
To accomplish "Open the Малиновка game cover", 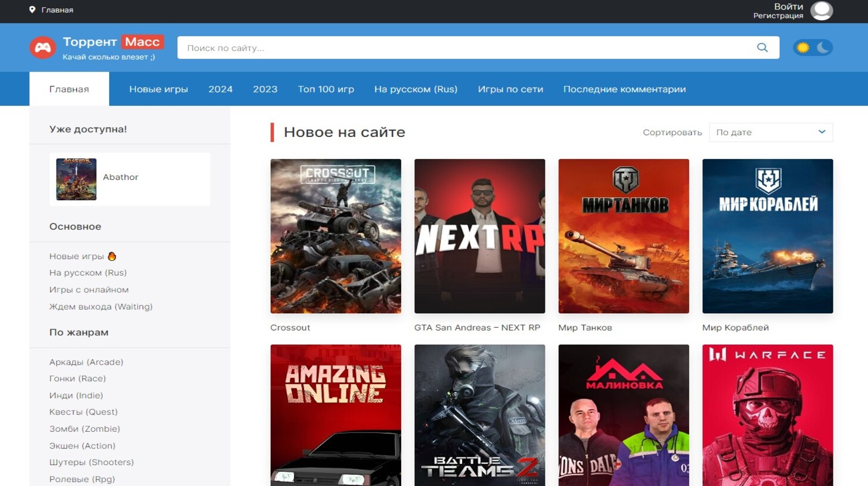I will click(x=624, y=415).
